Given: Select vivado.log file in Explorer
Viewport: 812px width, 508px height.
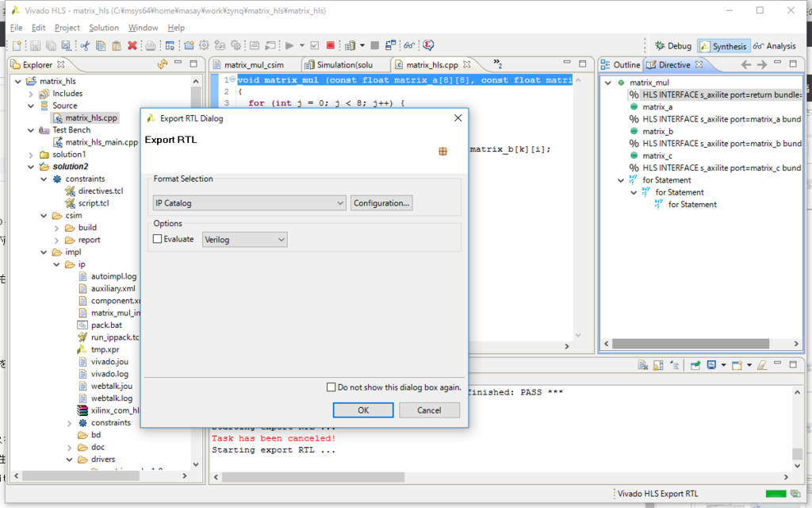Looking at the screenshot, I should [x=109, y=374].
